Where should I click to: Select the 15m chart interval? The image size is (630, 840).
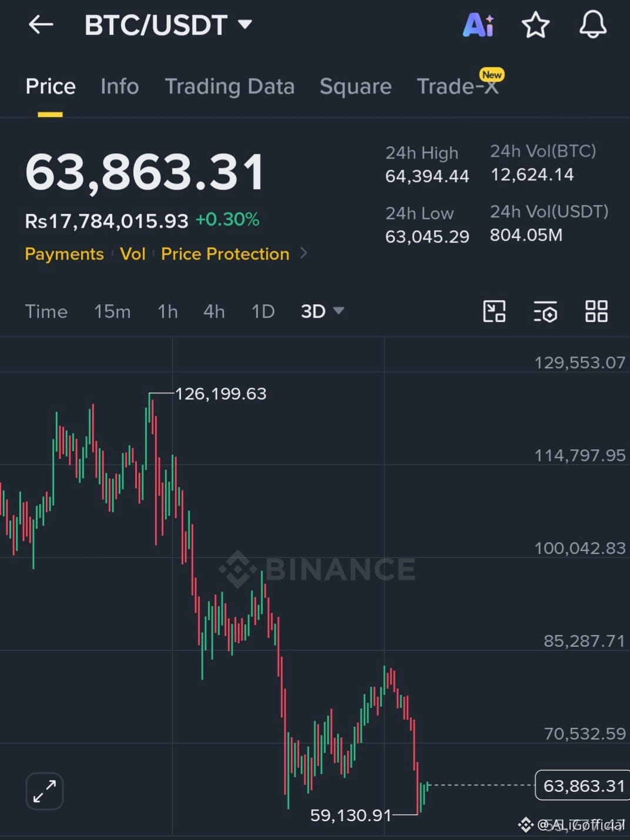coord(112,311)
